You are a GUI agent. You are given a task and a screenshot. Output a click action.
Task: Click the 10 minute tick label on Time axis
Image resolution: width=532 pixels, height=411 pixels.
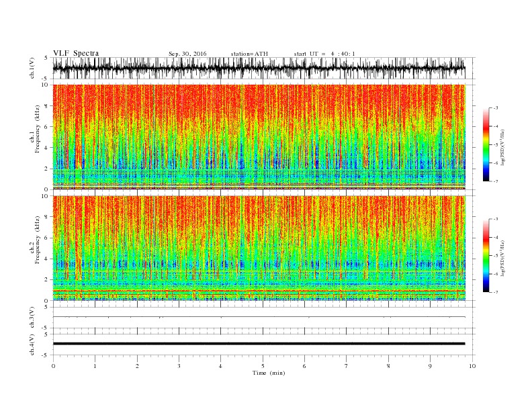(x=472, y=366)
